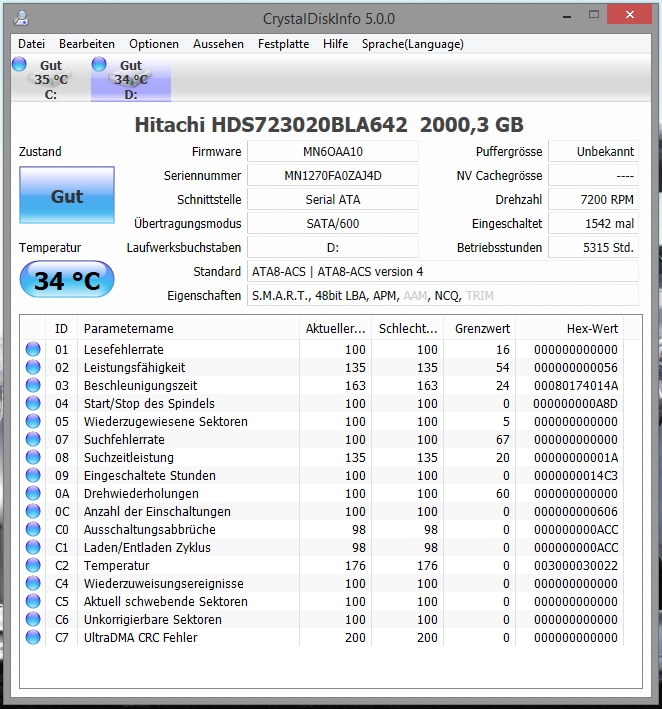
Task: Click the blue status orb for drive D:
Action: point(99,64)
